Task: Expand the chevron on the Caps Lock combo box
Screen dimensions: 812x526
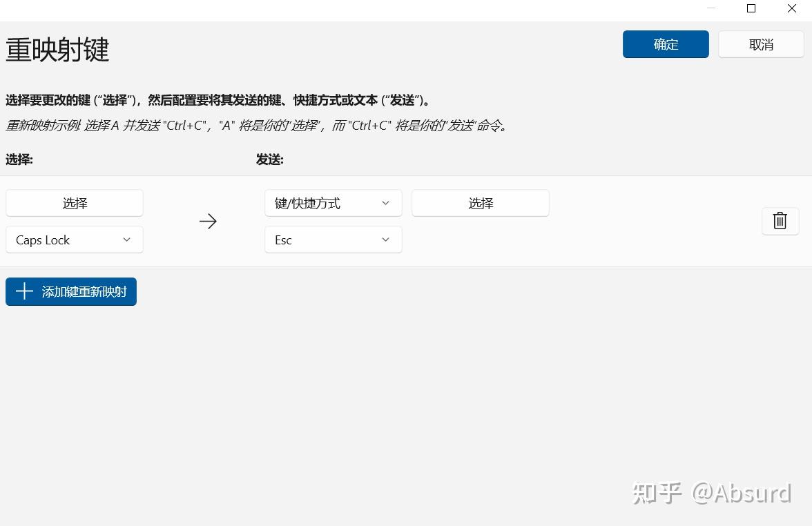Action: [126, 240]
